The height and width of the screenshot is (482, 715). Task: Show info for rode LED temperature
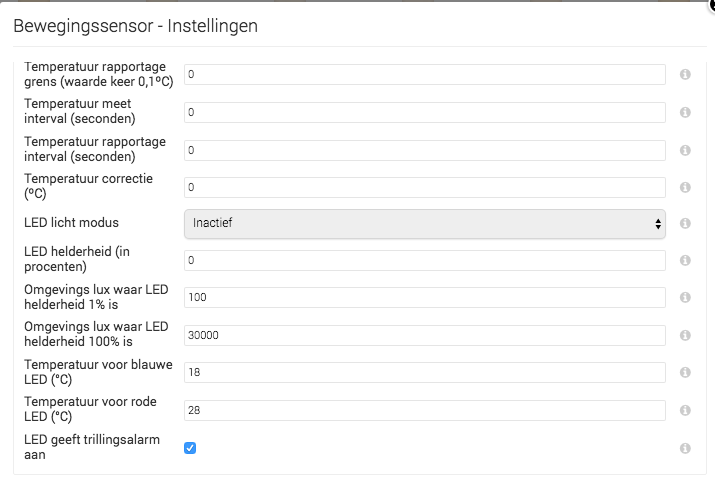(685, 411)
